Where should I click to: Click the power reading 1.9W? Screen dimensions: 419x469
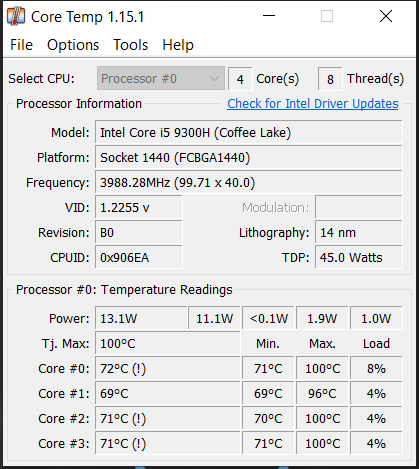[322, 318]
